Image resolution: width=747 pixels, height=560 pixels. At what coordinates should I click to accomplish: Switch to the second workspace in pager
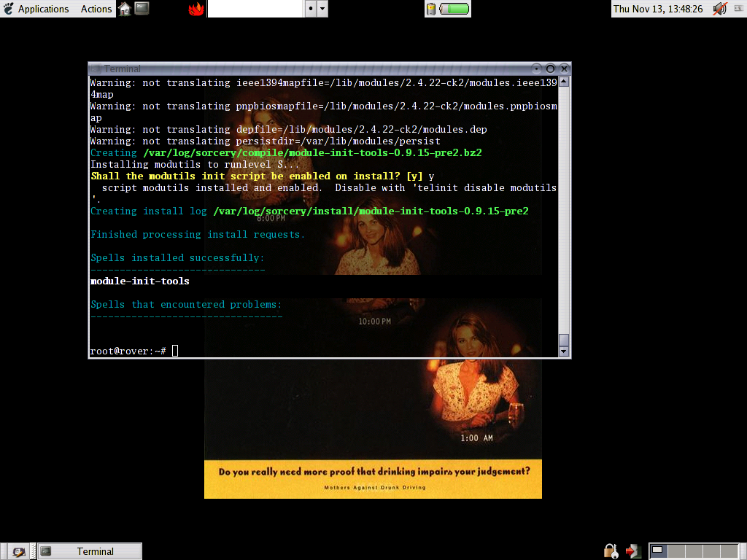678,551
